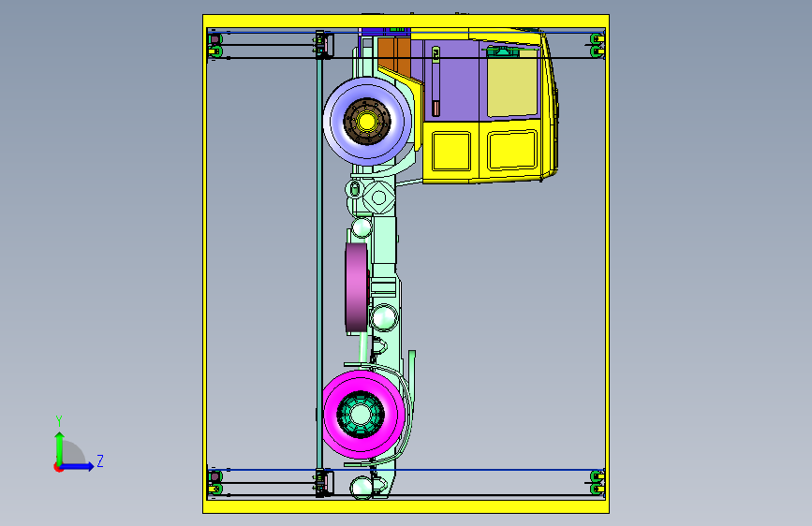This screenshot has width=812, height=526.
Task: Select the green bracket at the bottom-left corner
Action: [214, 483]
